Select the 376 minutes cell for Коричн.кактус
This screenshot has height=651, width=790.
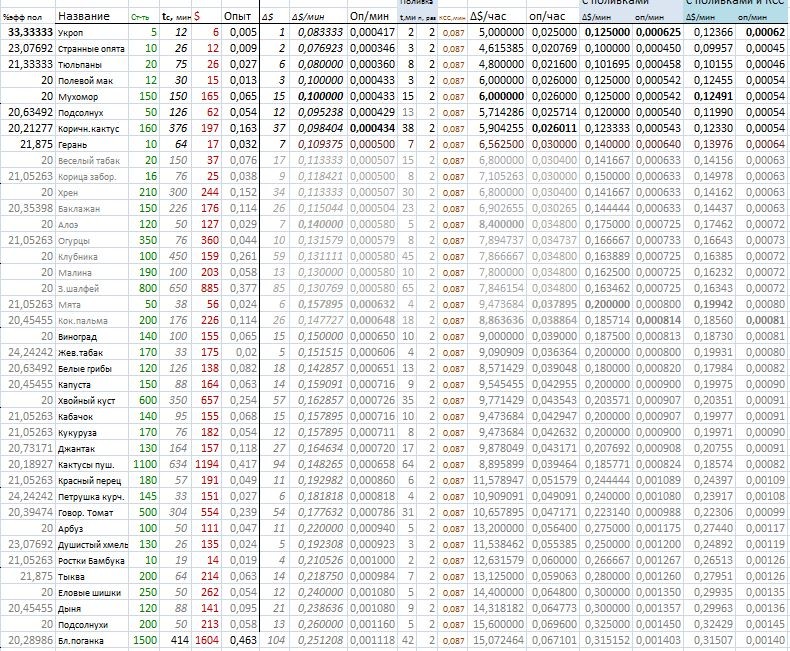(x=178, y=128)
